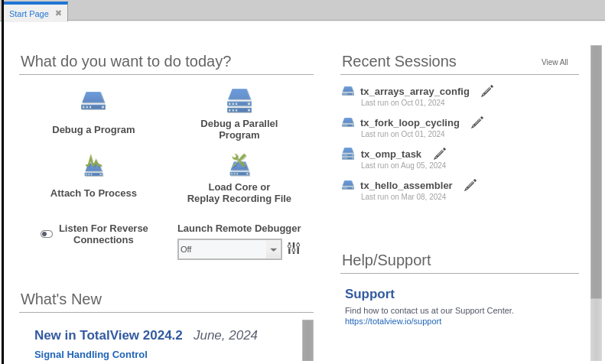Open the Signal Handling Control article
This screenshot has width=605, height=364.
coord(91,354)
